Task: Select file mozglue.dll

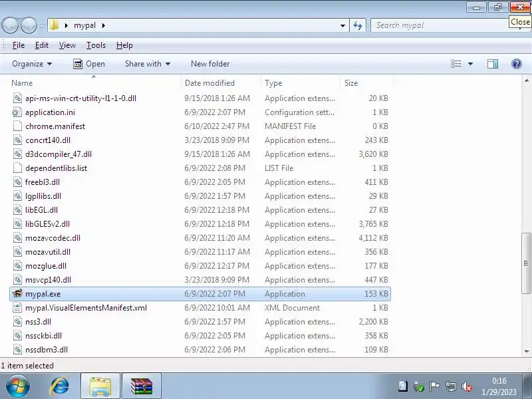Action: (x=46, y=265)
